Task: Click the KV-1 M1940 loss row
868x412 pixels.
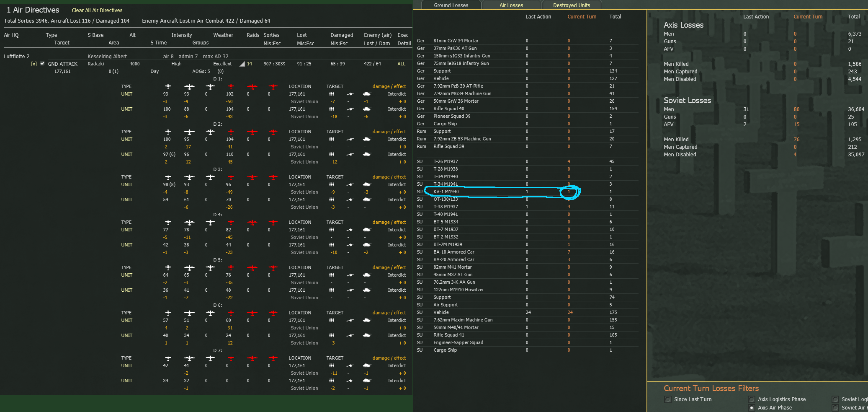Action: [x=527, y=192]
